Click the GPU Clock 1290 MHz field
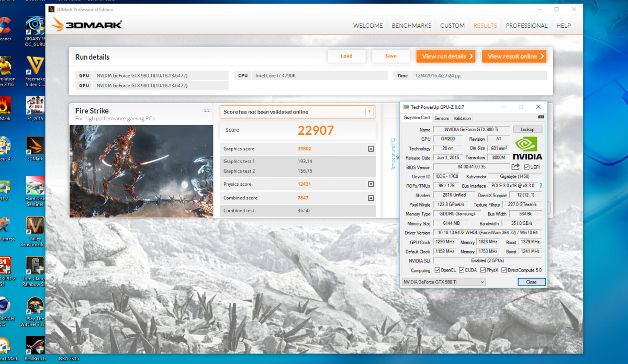Screen dimensions: 628x364 tap(446, 242)
